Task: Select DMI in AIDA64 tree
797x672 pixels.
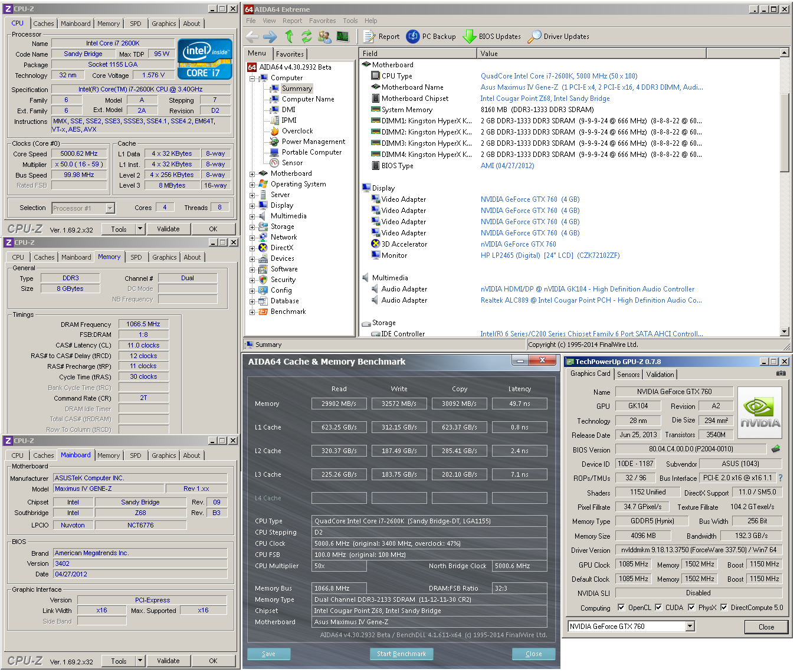Action: (288, 110)
